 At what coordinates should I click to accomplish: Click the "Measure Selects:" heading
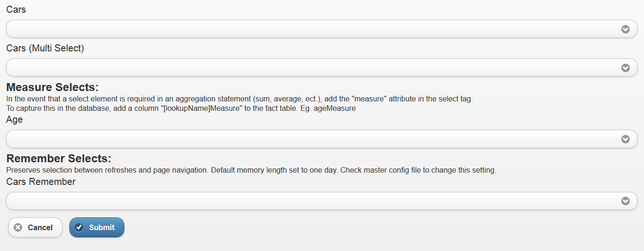pyautogui.click(x=52, y=87)
